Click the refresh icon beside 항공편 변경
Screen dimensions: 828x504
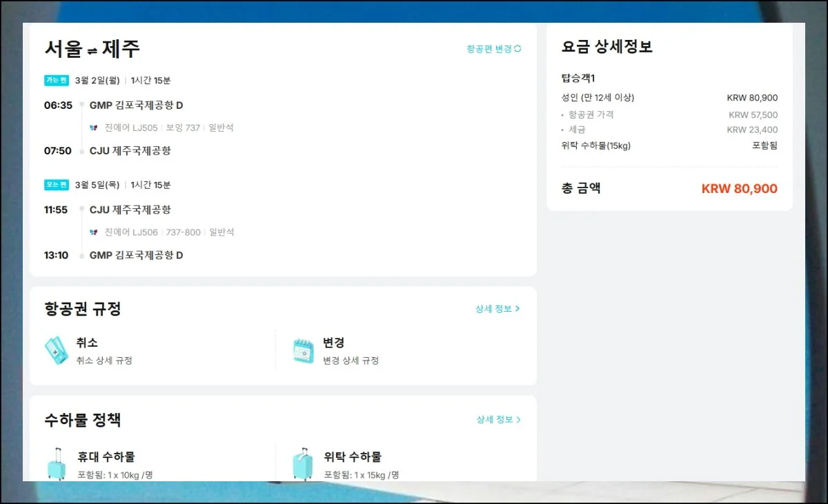pos(517,49)
